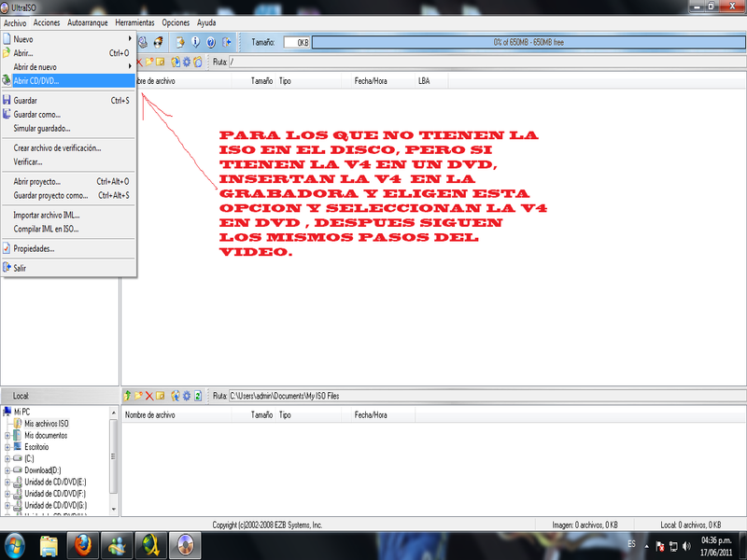Click the volume speaker tray icon
The height and width of the screenshot is (560, 747).
[x=686, y=546]
